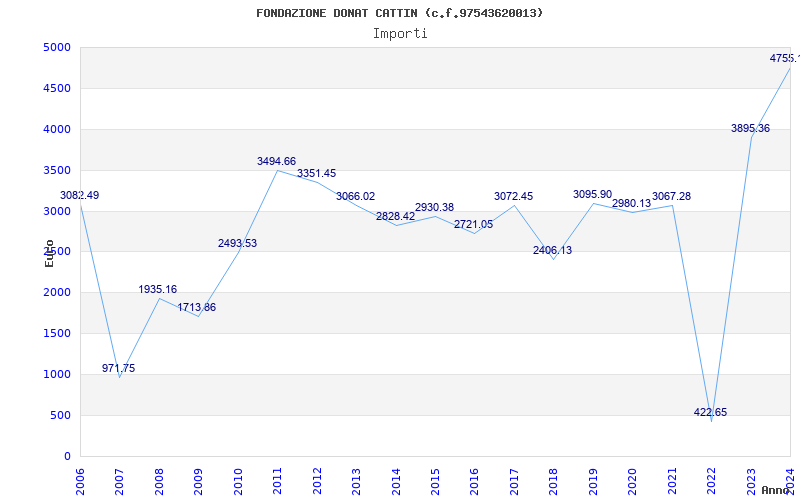
Task: Select the data label 3082.49
Action: coord(80,195)
